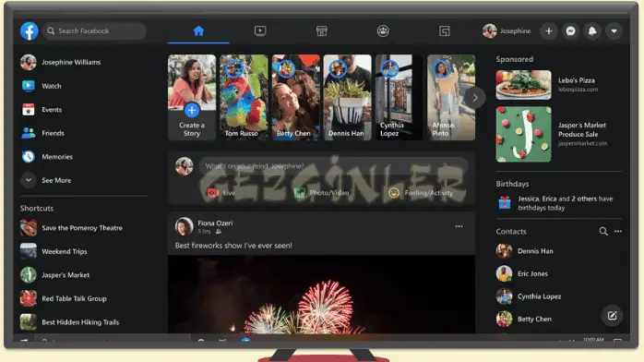
Task: Add Feeling/Activity from composer
Action: click(421, 193)
